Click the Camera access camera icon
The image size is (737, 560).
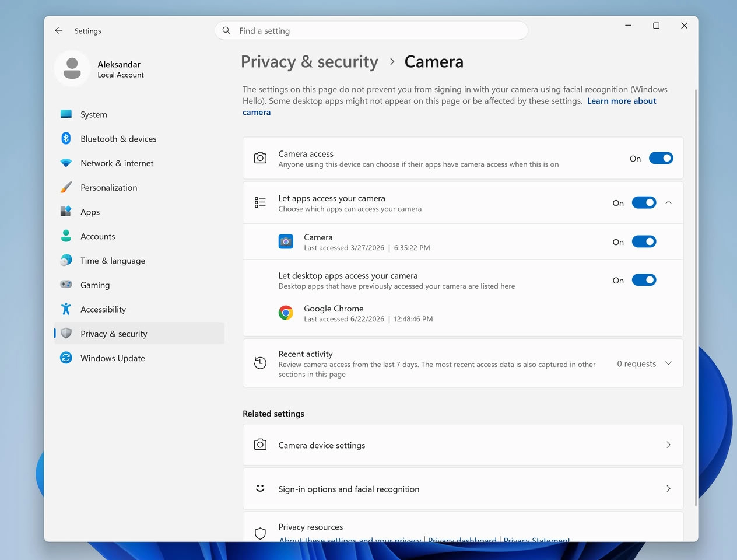pos(261,158)
